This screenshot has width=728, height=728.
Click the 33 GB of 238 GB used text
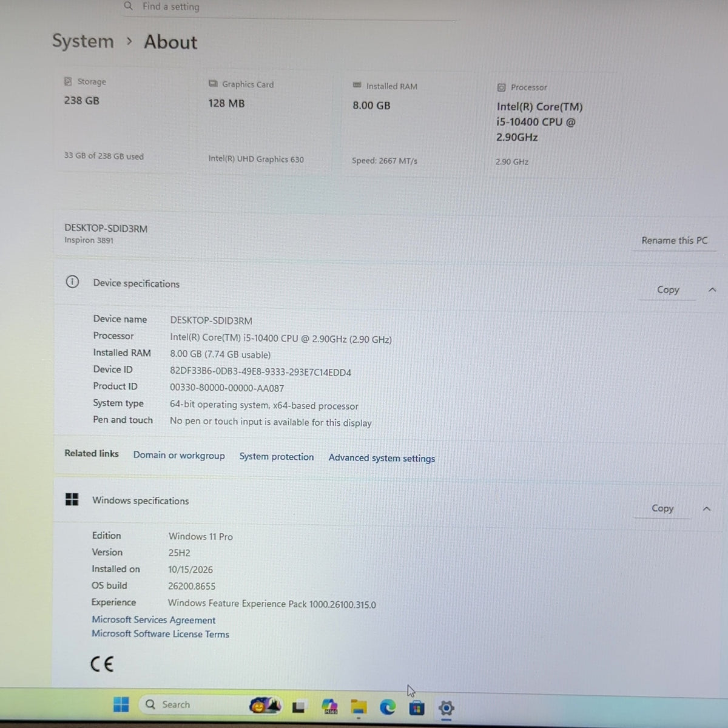click(104, 156)
